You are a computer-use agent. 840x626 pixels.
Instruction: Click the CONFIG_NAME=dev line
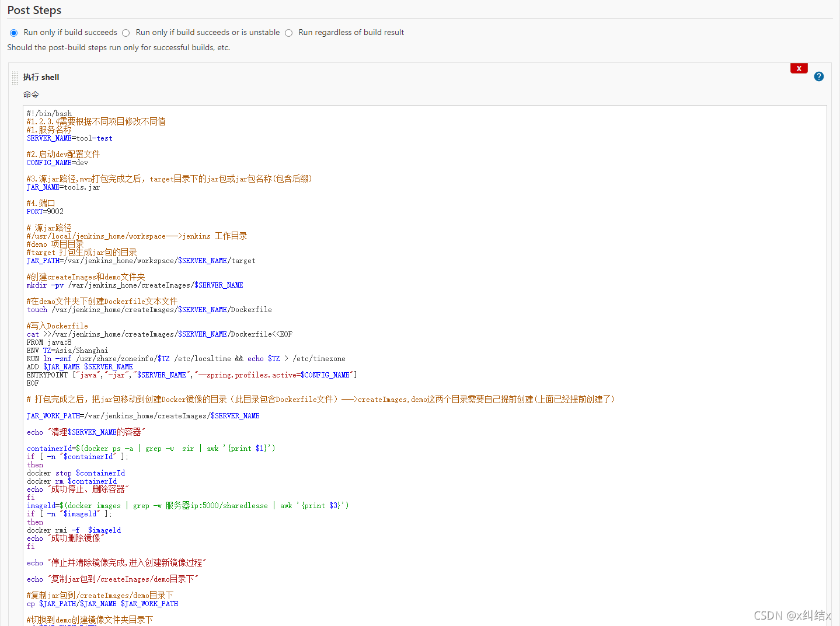click(x=57, y=163)
